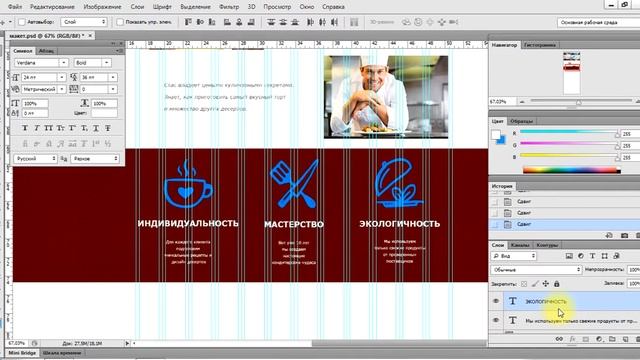The image size is (640, 360).
Task: Apply strikethrough text style
Action: (108, 128)
